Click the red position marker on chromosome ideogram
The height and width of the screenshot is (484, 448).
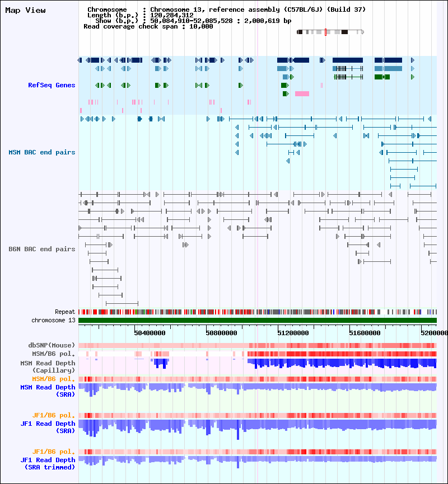(326, 32)
